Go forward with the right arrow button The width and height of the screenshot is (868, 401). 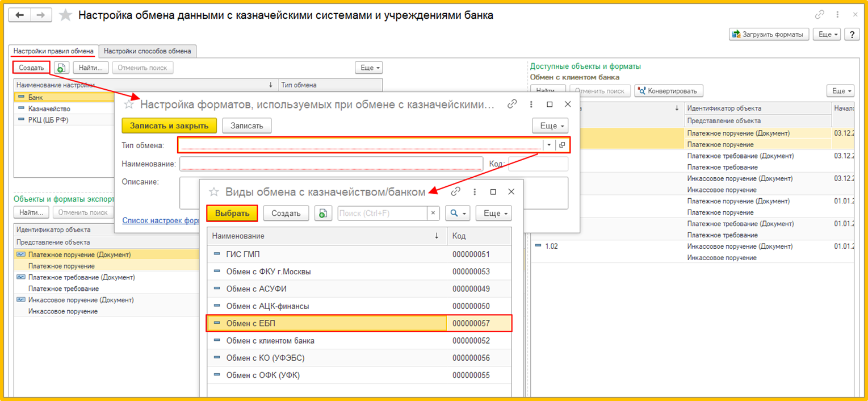[x=41, y=15]
